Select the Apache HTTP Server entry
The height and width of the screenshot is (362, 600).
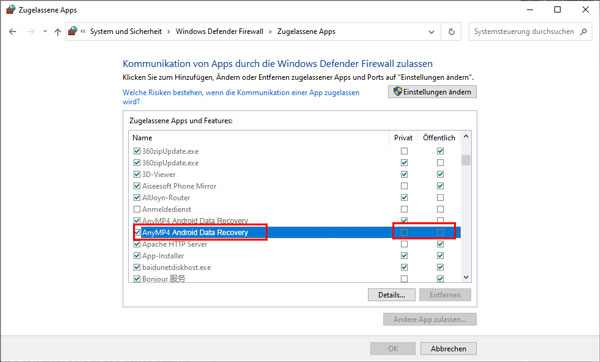click(174, 244)
